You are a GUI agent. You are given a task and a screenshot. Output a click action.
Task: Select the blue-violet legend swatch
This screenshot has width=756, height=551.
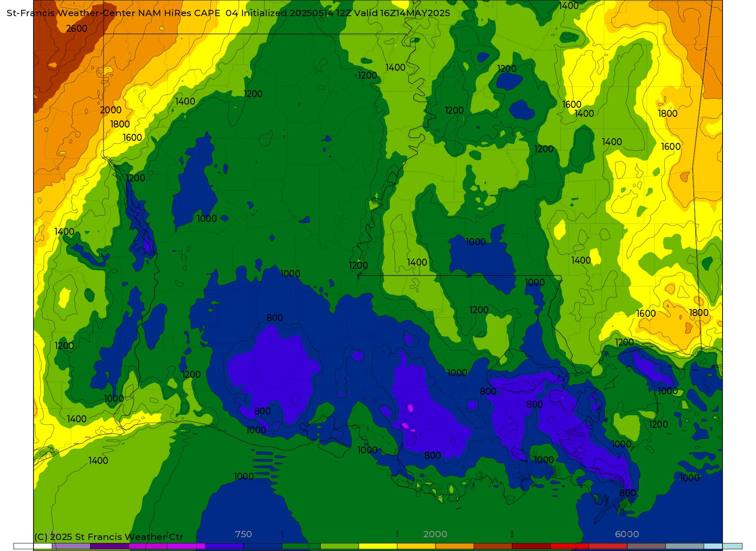224,546
